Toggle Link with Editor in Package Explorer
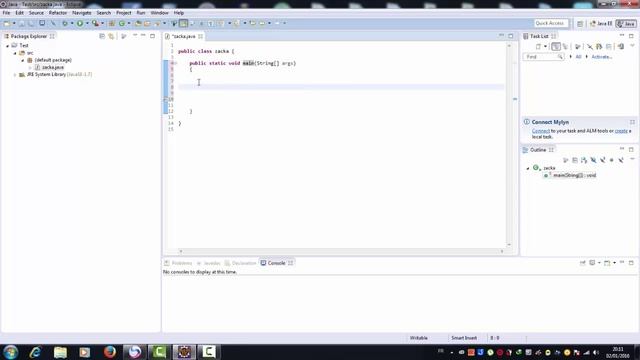 point(111,36)
